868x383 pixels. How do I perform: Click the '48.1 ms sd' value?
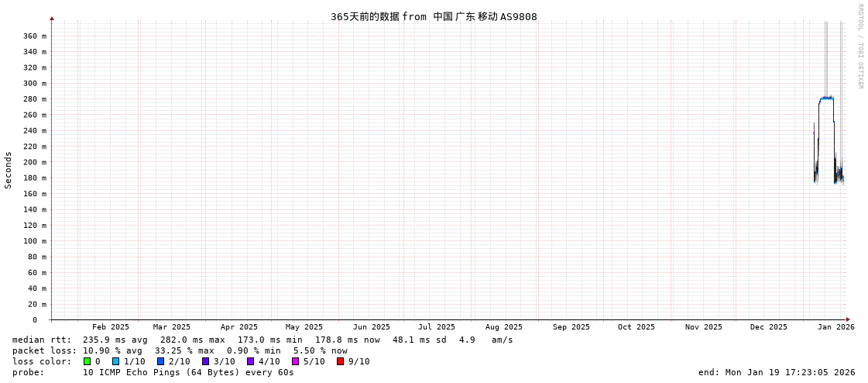[417, 340]
